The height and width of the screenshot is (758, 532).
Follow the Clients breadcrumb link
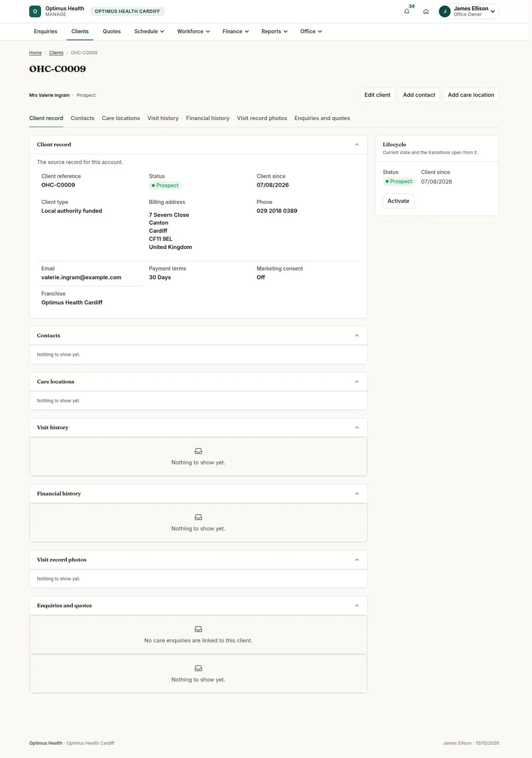56,53
